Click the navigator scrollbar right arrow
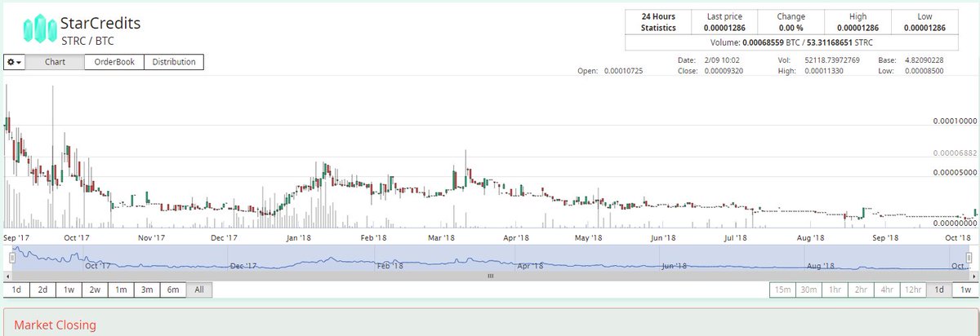The image size is (980, 336). tap(973, 276)
